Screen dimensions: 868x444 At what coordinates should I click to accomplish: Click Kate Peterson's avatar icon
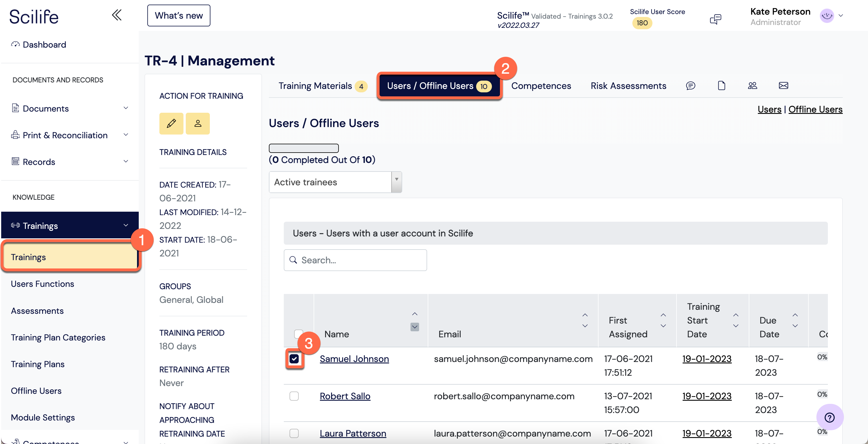pyautogui.click(x=826, y=15)
